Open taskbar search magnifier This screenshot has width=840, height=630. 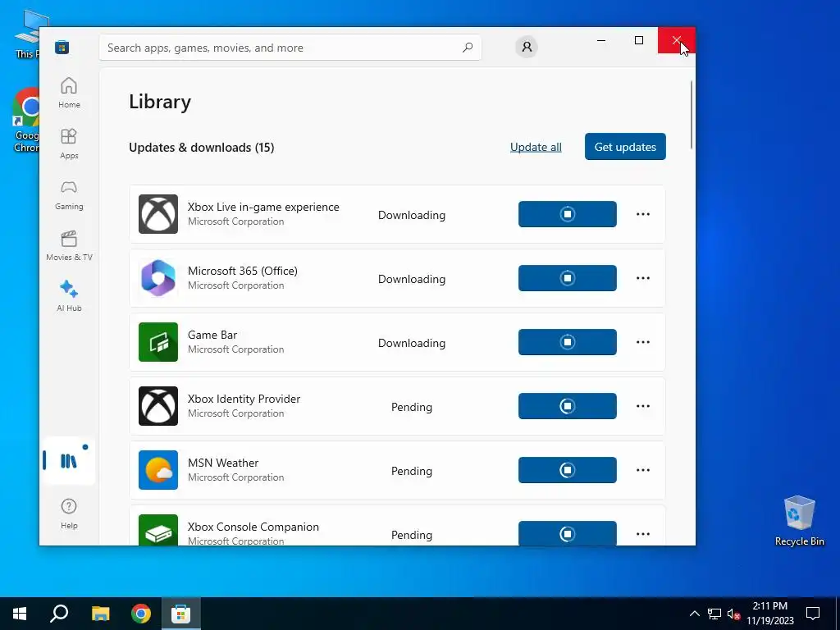[59, 614]
